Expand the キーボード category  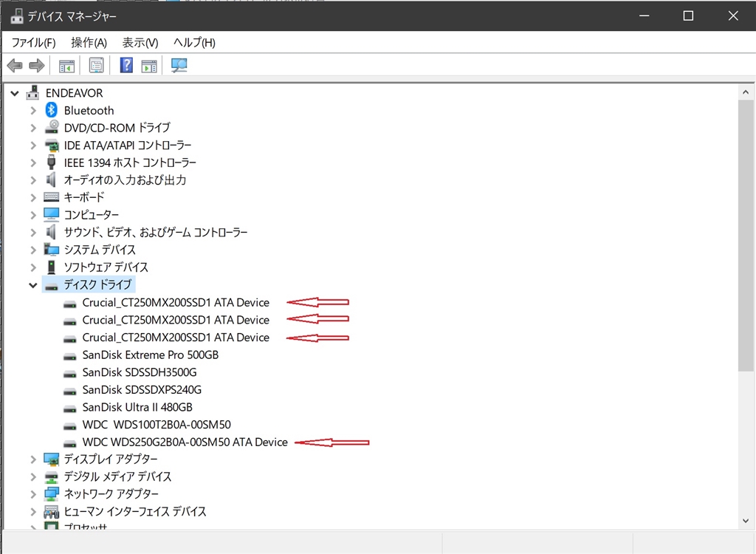[x=32, y=197]
